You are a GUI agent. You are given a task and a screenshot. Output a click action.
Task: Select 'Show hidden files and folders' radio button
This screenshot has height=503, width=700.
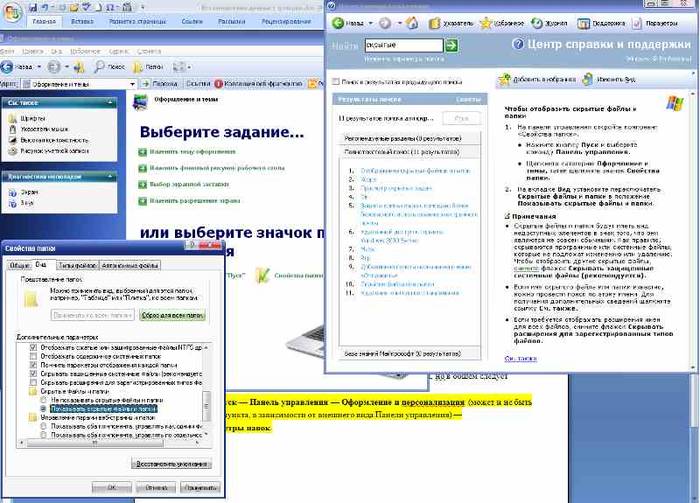pos(44,409)
